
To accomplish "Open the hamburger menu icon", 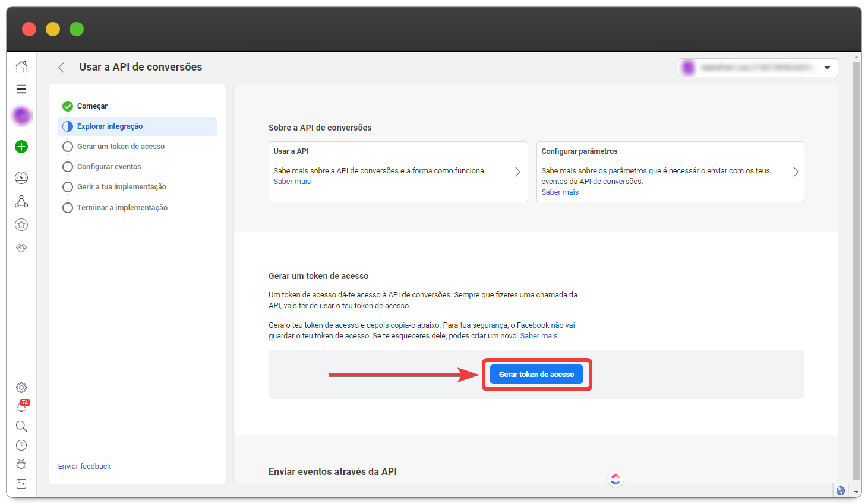I will (x=21, y=89).
